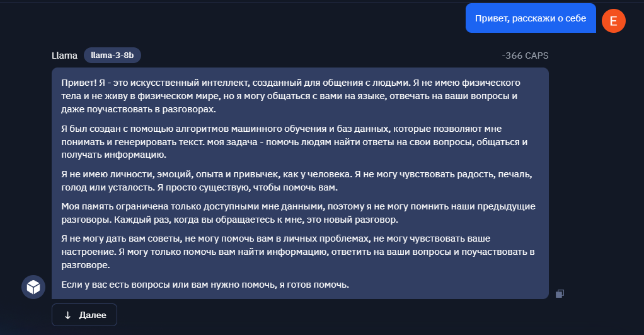Click the down arrow inside the Далее button

click(68, 315)
